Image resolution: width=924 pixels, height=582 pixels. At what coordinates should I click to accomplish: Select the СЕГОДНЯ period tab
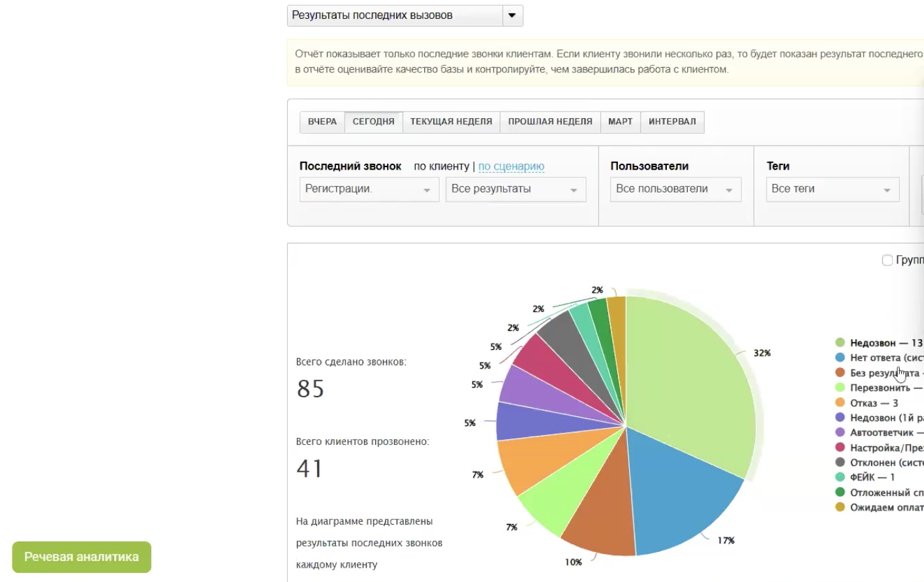tap(373, 122)
